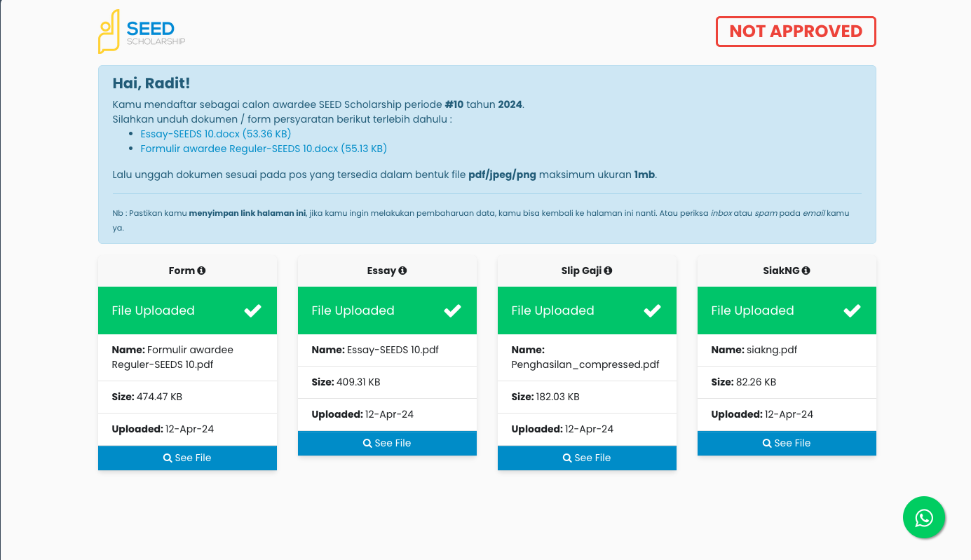The height and width of the screenshot is (560, 971).
Task: See File for Penghasilan_compressed.pdf
Action: 587,458
